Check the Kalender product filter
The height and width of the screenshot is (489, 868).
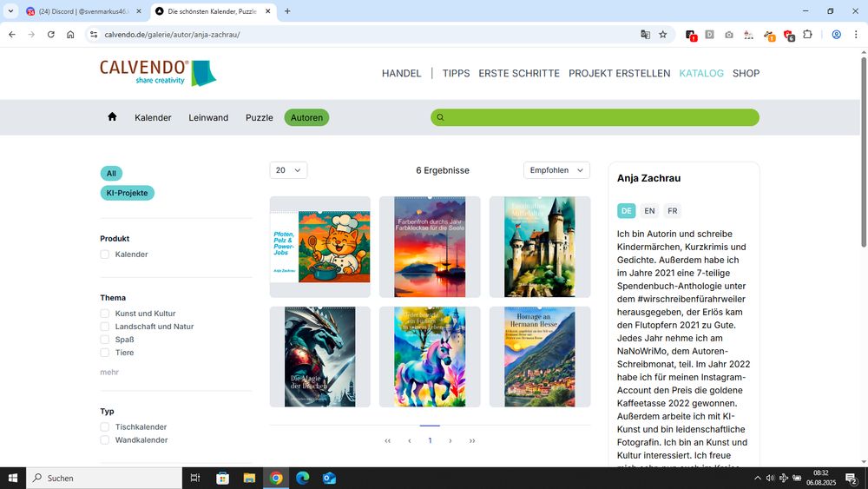(105, 254)
